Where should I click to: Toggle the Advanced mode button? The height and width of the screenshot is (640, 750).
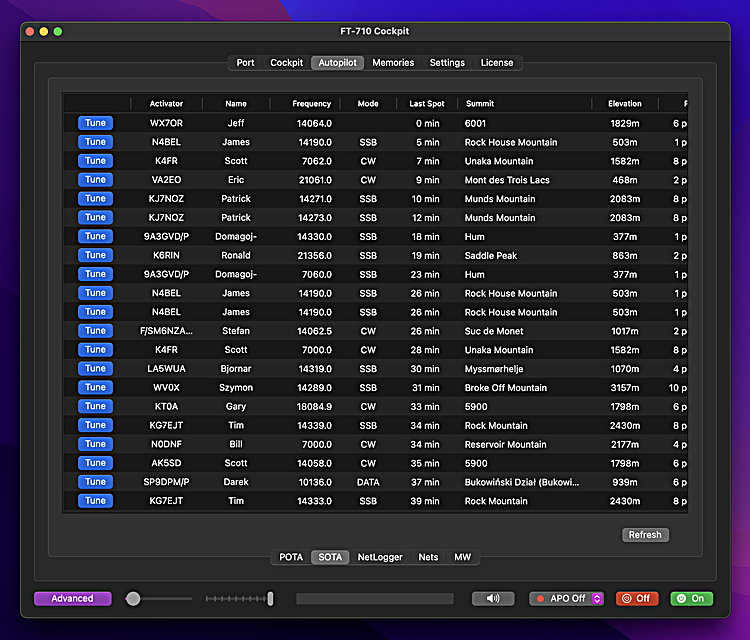pyautogui.click(x=73, y=598)
